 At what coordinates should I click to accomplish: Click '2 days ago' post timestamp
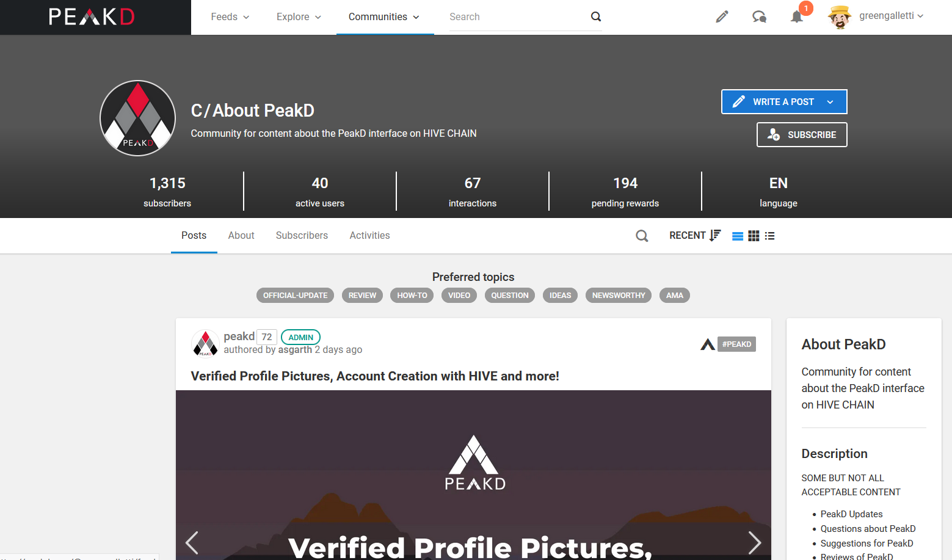click(338, 350)
